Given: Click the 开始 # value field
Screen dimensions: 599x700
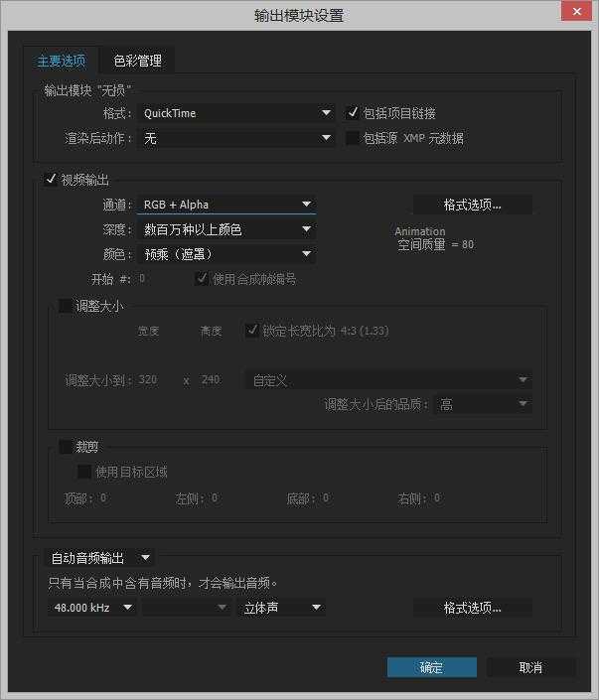Looking at the screenshot, I should 142,279.
